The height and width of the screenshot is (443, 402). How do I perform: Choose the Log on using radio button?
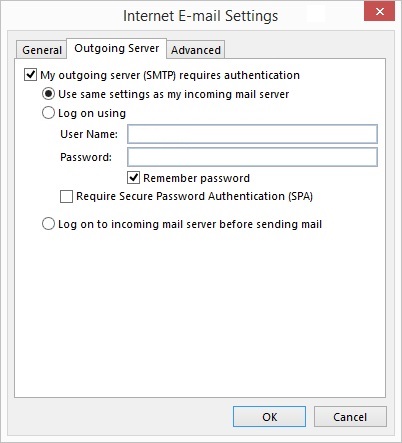[x=48, y=113]
